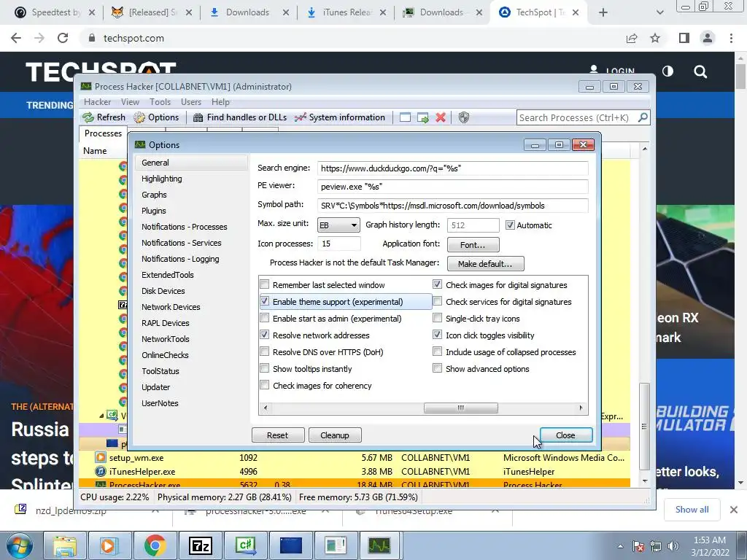Viewport: 747px width, 560px height.
Task: Open Chrome profile avatar icon
Action: 708,38
